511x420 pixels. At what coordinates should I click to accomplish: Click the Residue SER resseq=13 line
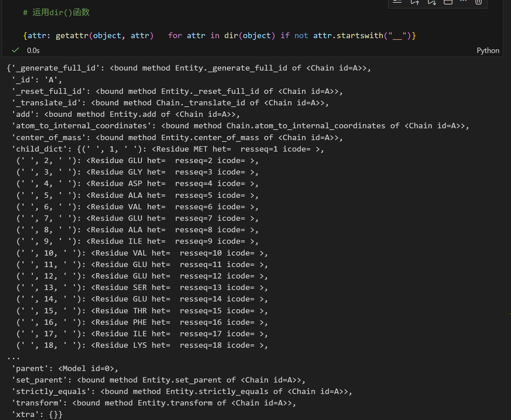point(142,288)
